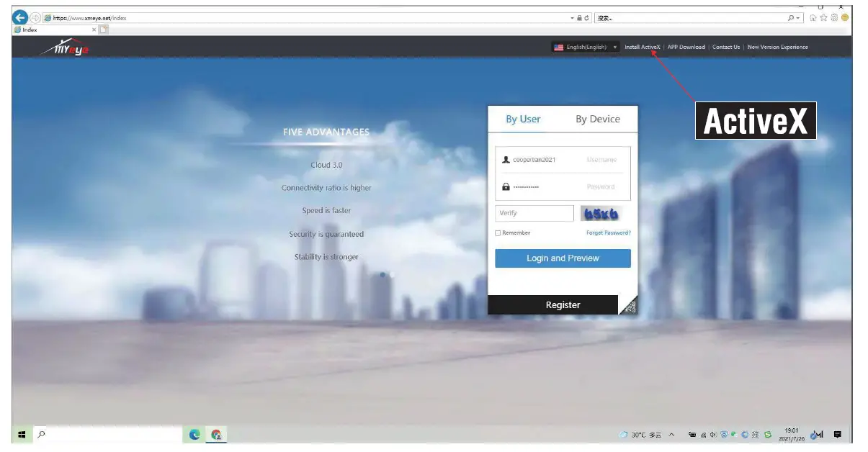The image size is (868, 452).
Task: Open the browser tools gear icon
Action: coord(834,18)
